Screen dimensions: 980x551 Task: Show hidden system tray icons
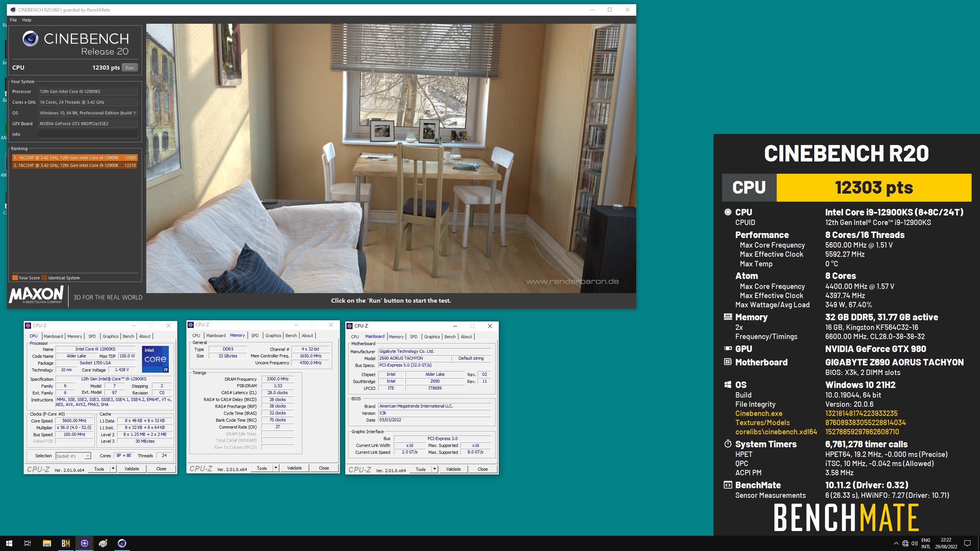click(x=896, y=543)
